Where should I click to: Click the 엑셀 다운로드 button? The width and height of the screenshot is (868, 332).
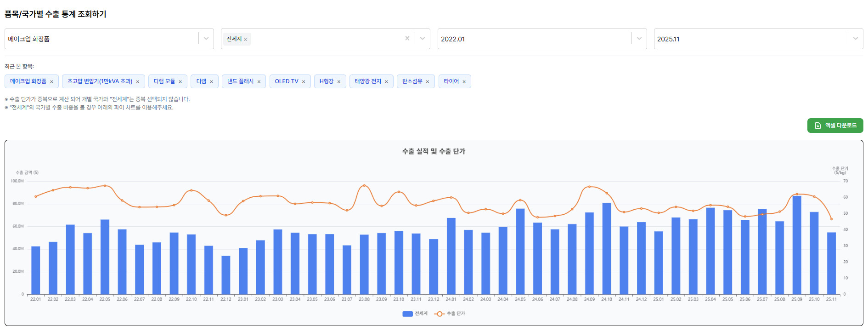pos(835,126)
